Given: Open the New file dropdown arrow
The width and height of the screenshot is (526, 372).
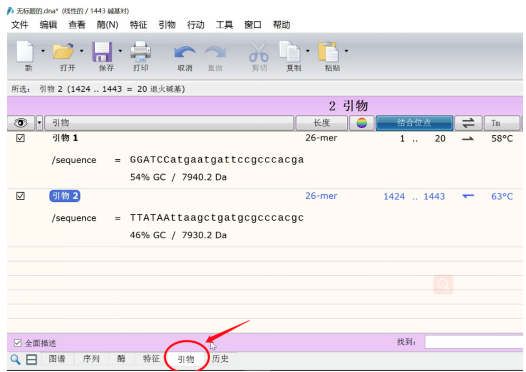Looking at the screenshot, I should pyautogui.click(x=43, y=51).
